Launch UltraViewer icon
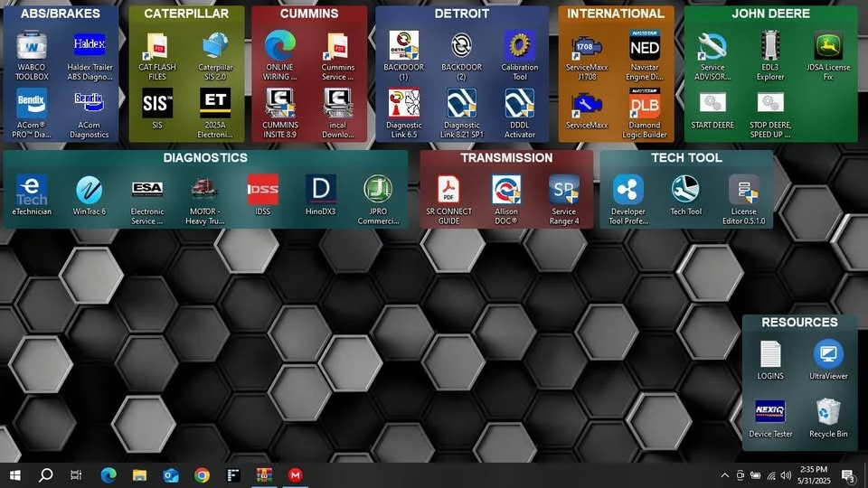Screen dimensions: 868x488 828,360
